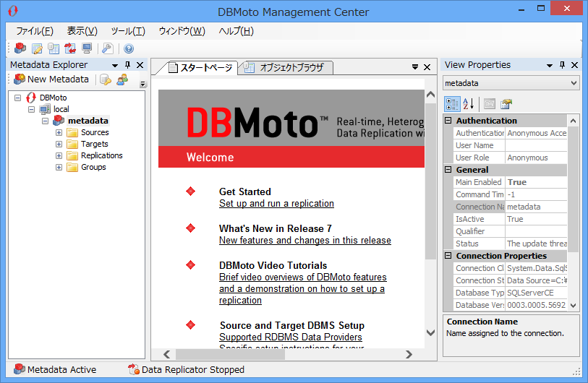
Task: Open the ツール(T) menu
Action: 128,31
